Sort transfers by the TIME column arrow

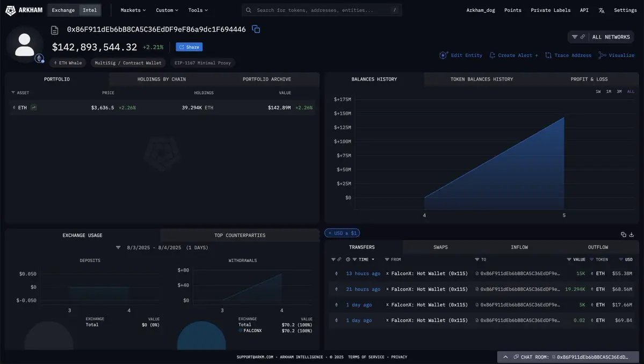pos(373,259)
